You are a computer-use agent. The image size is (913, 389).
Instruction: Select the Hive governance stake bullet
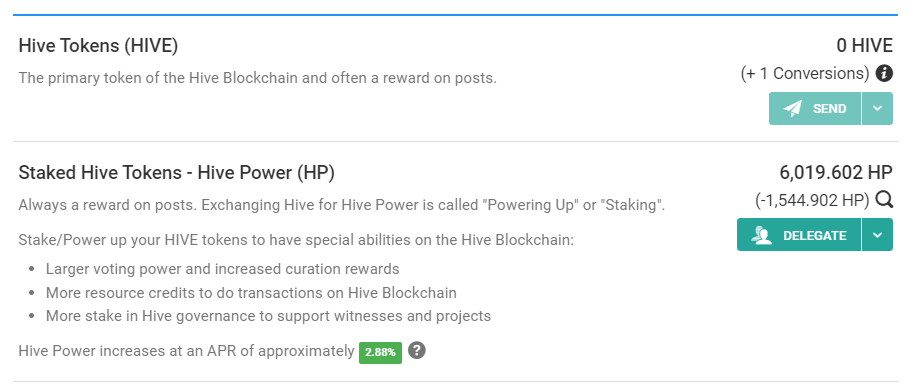[x=268, y=316]
